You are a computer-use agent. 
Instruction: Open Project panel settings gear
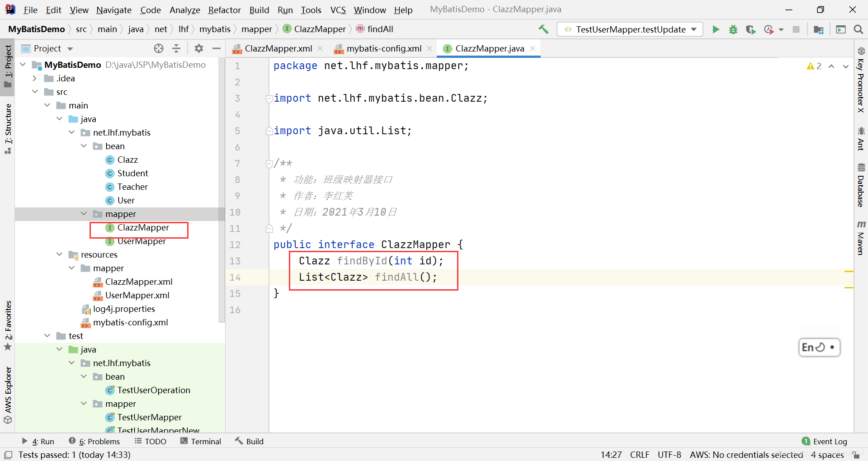(198, 48)
